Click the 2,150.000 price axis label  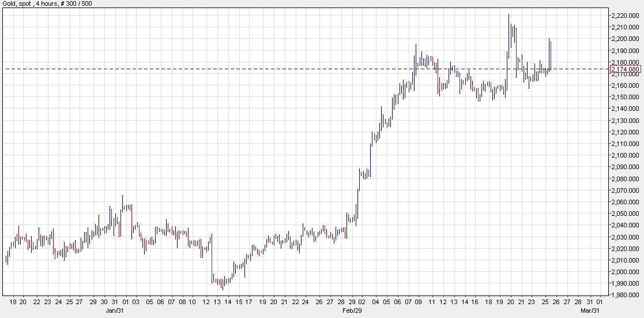625,97
